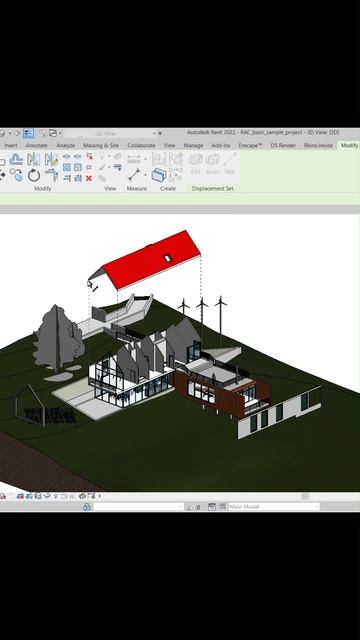Click the Override Graphics paintbrush icon
This screenshot has width=360, height=640.
[102, 167]
